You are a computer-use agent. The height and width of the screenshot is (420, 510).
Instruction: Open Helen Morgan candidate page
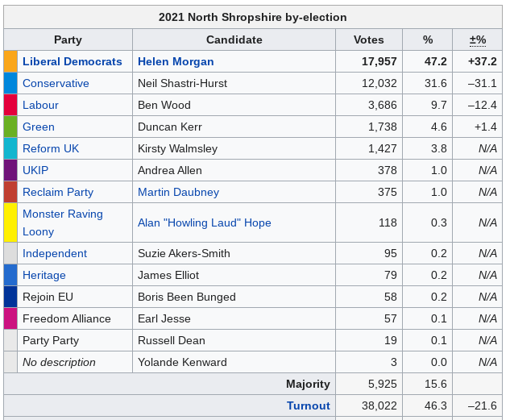[x=176, y=61]
